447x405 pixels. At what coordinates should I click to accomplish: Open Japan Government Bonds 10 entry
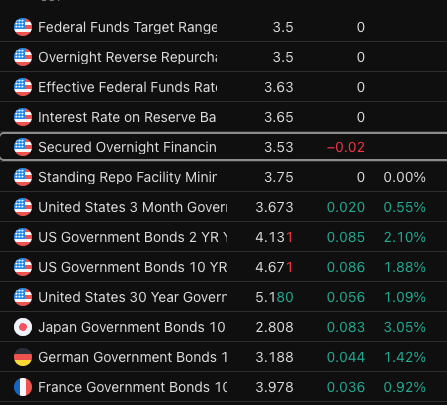(223, 327)
